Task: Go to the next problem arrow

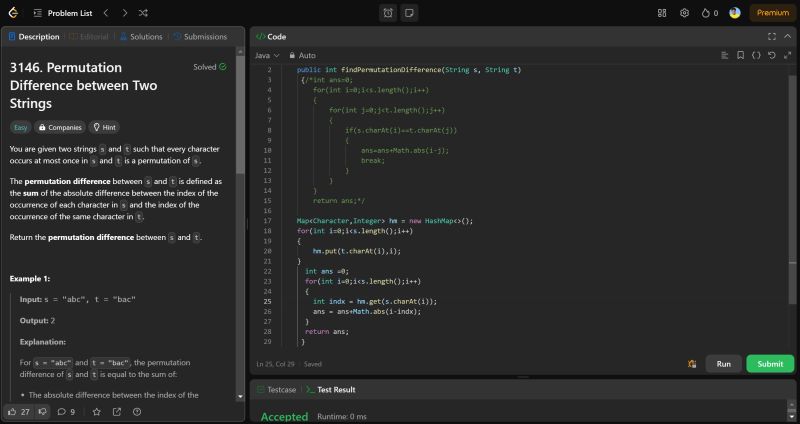Action: (124, 13)
